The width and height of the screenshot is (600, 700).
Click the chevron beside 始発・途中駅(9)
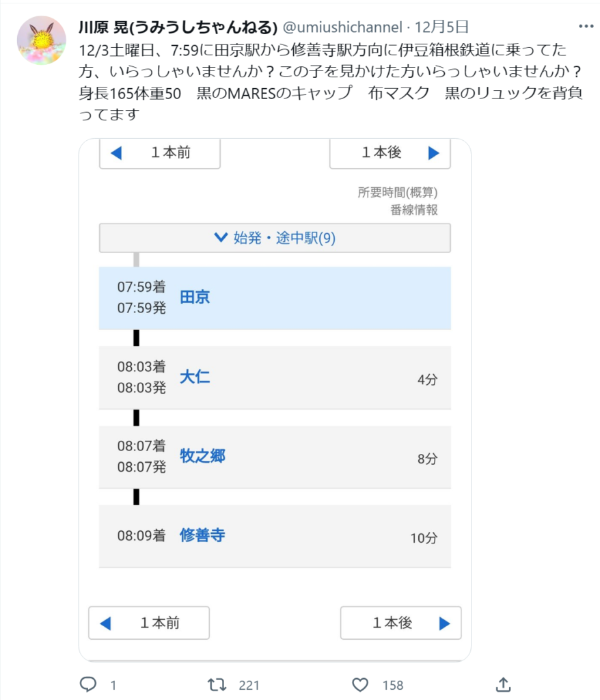221,237
